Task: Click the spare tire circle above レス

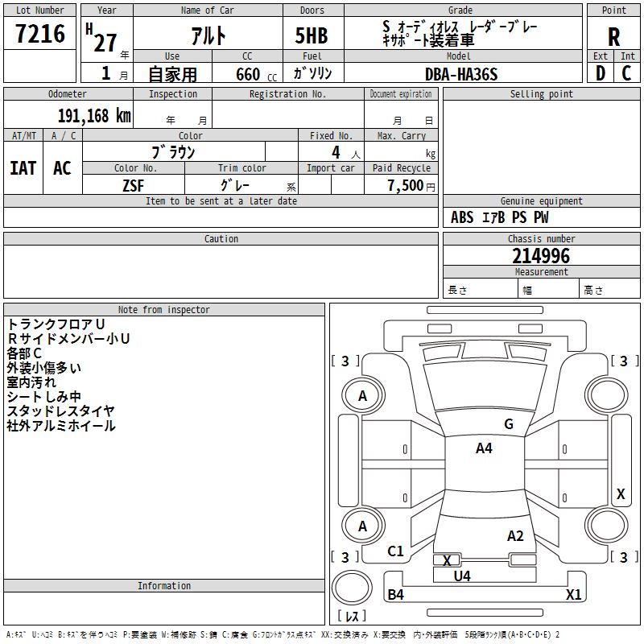Action: pos(352,588)
